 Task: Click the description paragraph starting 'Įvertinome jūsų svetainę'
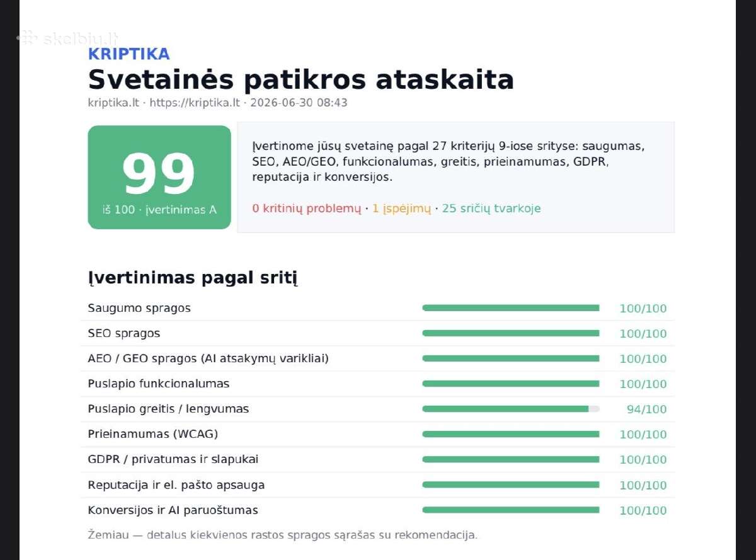click(448, 162)
